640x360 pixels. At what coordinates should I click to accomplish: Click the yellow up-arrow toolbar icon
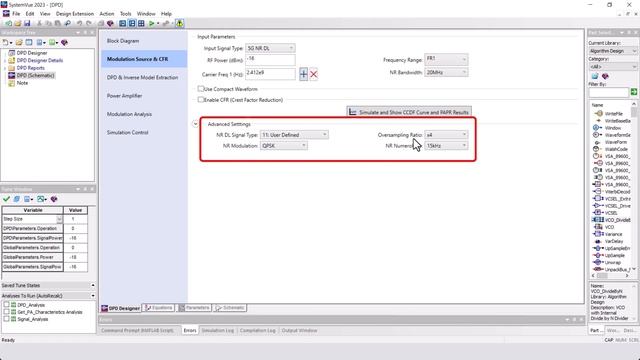point(180,23)
